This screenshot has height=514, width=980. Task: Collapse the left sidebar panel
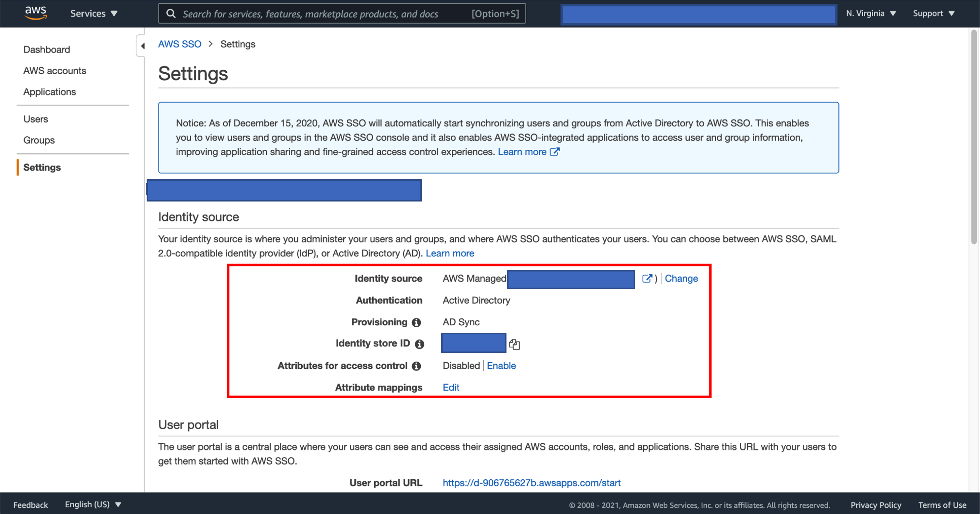point(143,45)
